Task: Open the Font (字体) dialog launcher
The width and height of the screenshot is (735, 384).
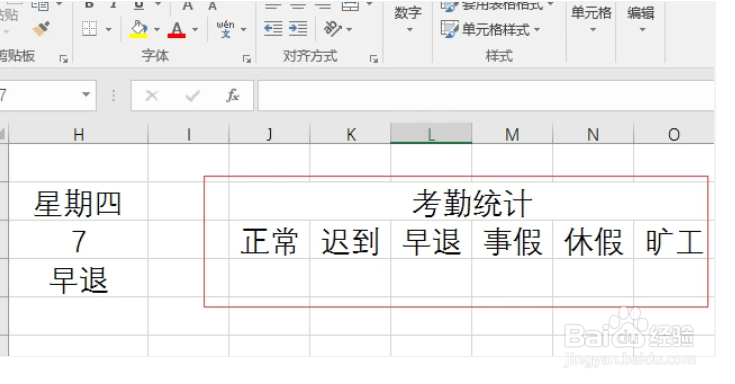Action: tap(247, 59)
